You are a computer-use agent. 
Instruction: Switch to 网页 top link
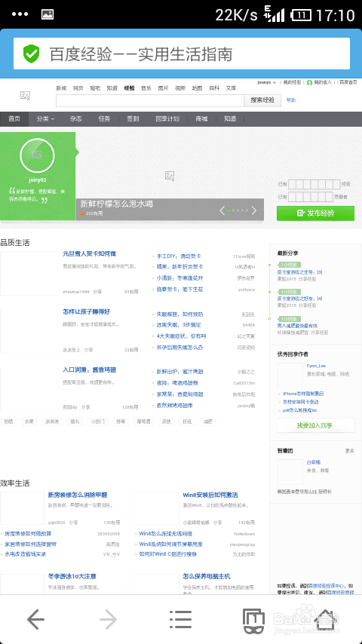78,88
